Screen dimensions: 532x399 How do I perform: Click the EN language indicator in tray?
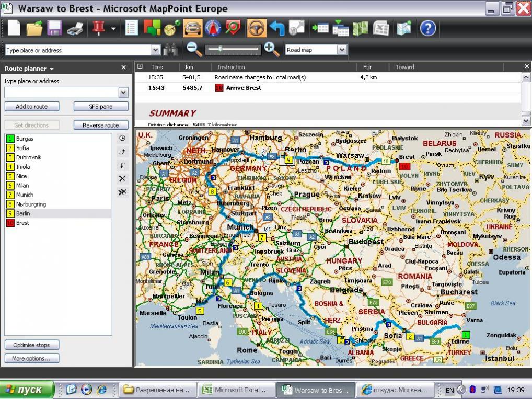coord(449,390)
